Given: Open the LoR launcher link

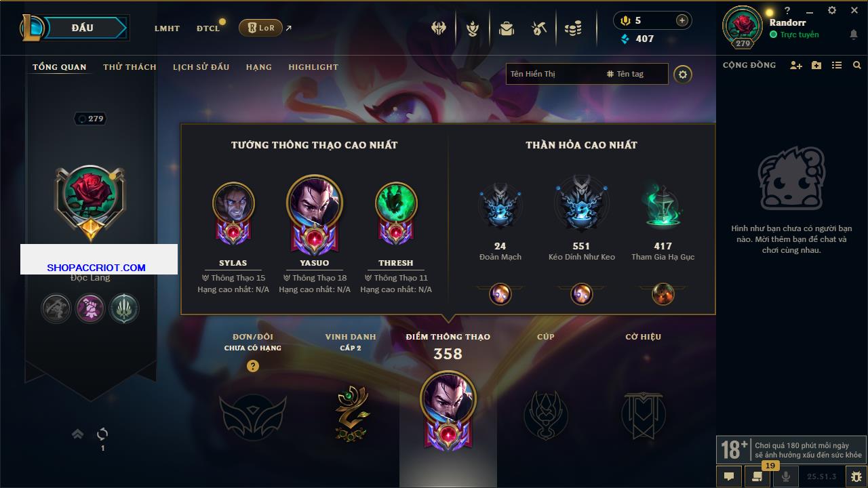Looking at the screenshot, I should pyautogui.click(x=260, y=28).
